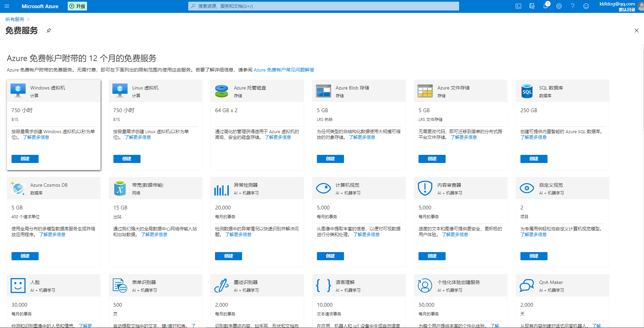
Task: Go to 所有服务 breadcrumb
Action: coord(15,19)
